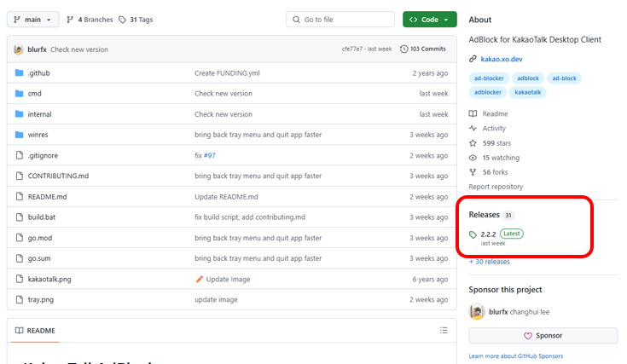Select the README tab

tap(35, 331)
